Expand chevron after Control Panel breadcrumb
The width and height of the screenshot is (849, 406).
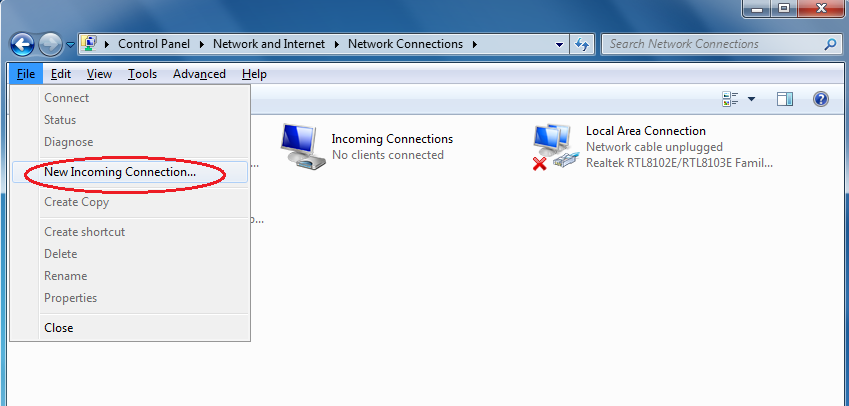[202, 44]
